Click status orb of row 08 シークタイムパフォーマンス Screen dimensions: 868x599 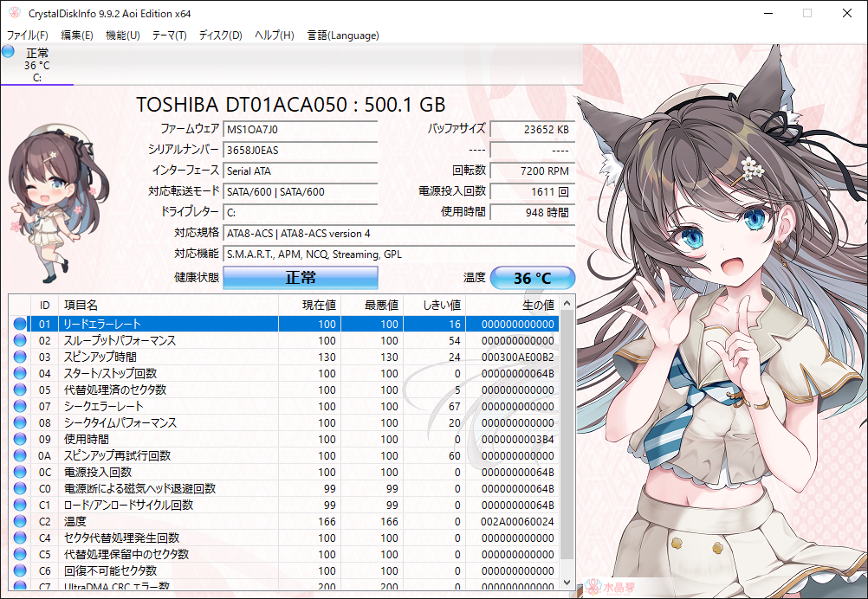[20, 422]
